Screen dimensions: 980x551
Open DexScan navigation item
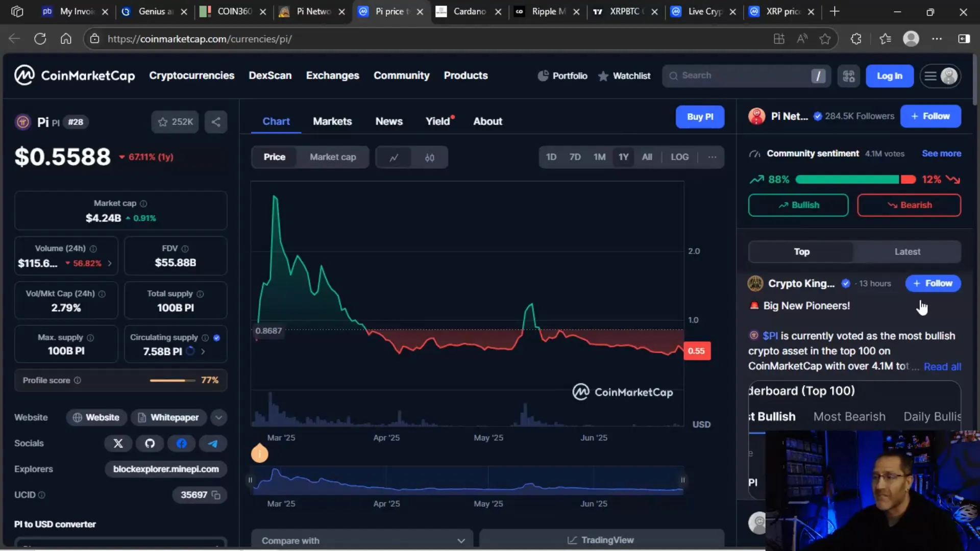click(x=270, y=76)
